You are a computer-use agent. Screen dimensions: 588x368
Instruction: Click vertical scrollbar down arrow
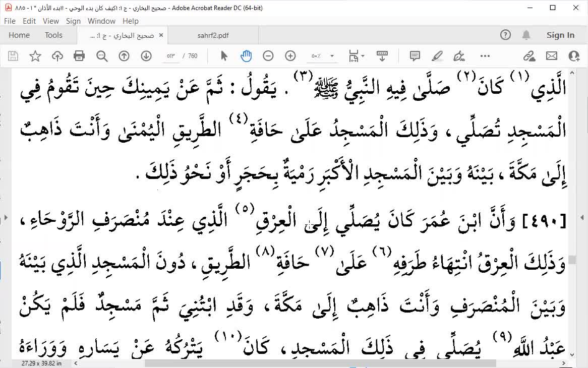[572, 354]
